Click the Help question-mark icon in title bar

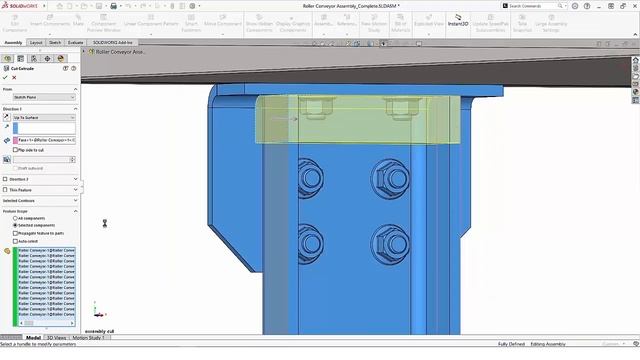(587, 6)
